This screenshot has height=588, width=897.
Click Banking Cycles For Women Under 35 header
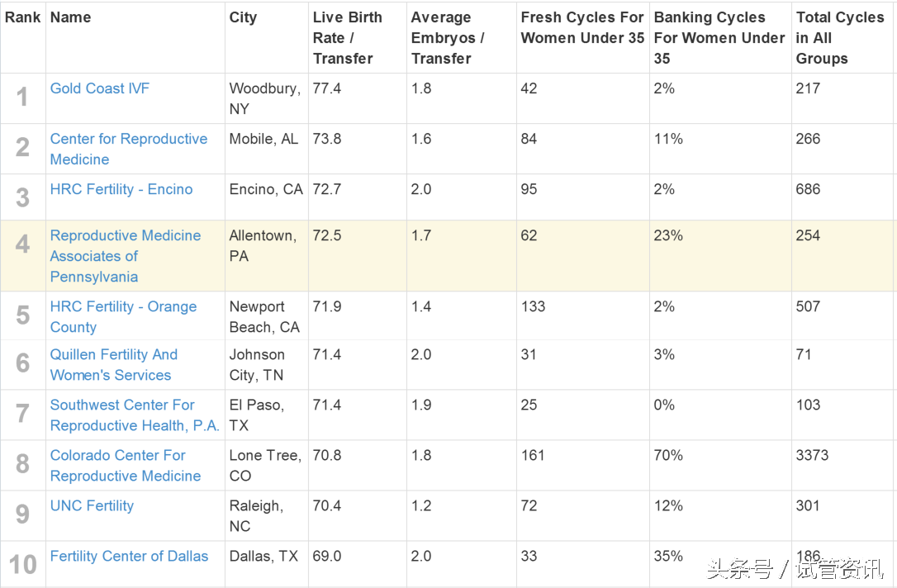(719, 38)
